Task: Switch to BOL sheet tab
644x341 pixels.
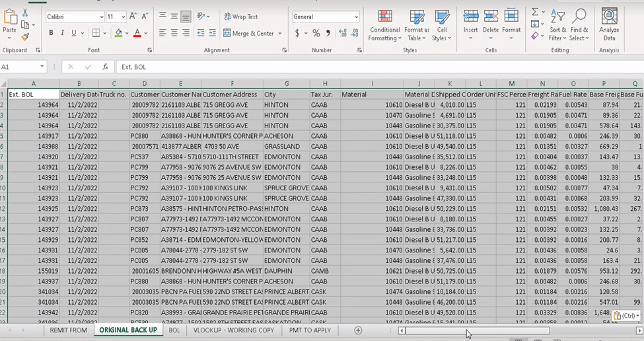Action: 174,330
